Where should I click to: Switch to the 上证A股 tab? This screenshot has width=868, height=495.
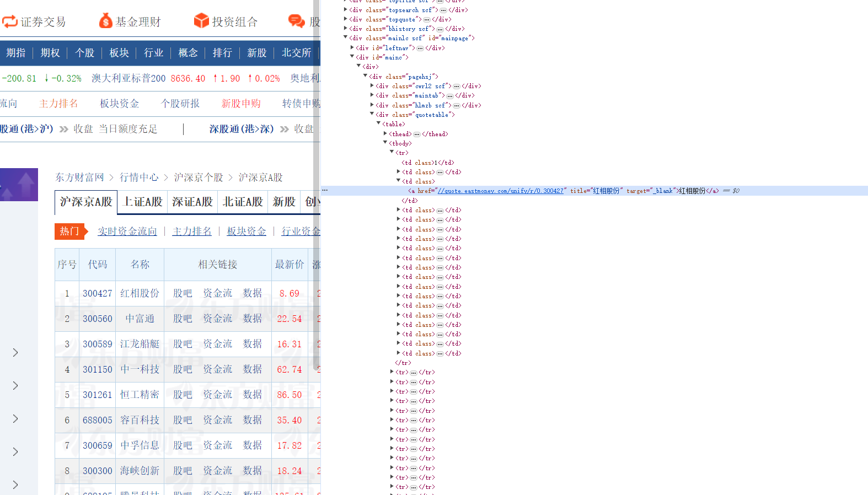coord(143,202)
